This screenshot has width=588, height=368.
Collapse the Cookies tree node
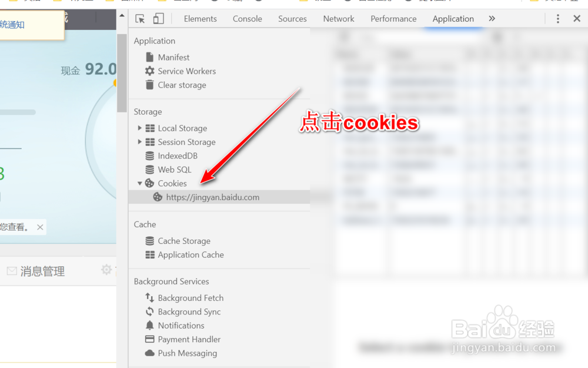pos(139,183)
